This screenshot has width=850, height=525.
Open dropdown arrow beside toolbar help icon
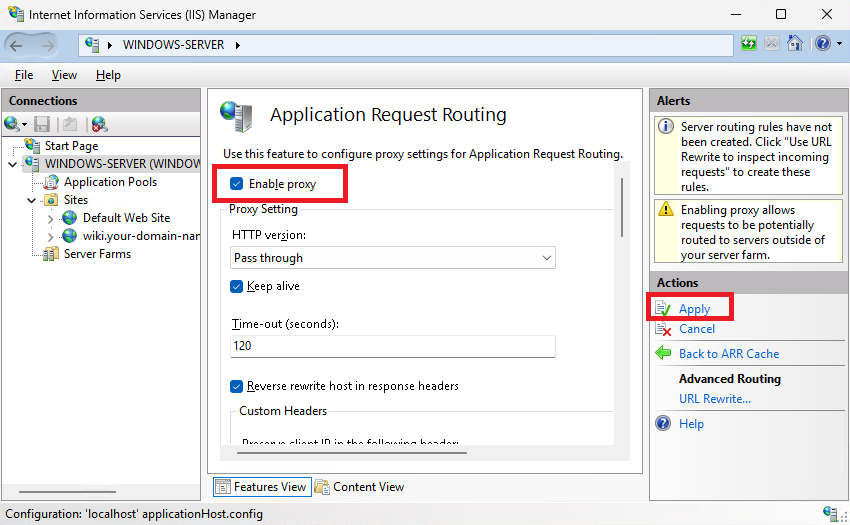pos(839,43)
